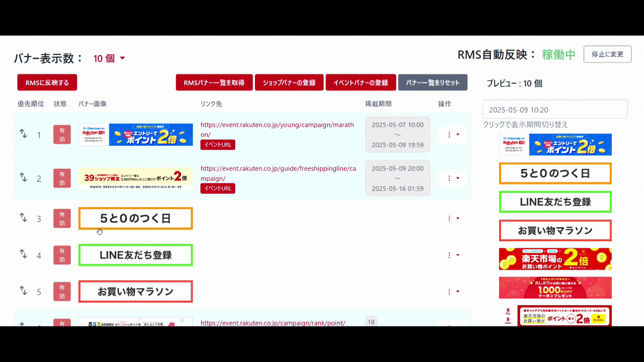The width and height of the screenshot is (644, 362).
Task: Click the お買い物マラソン banner in the list
Action: [136, 292]
